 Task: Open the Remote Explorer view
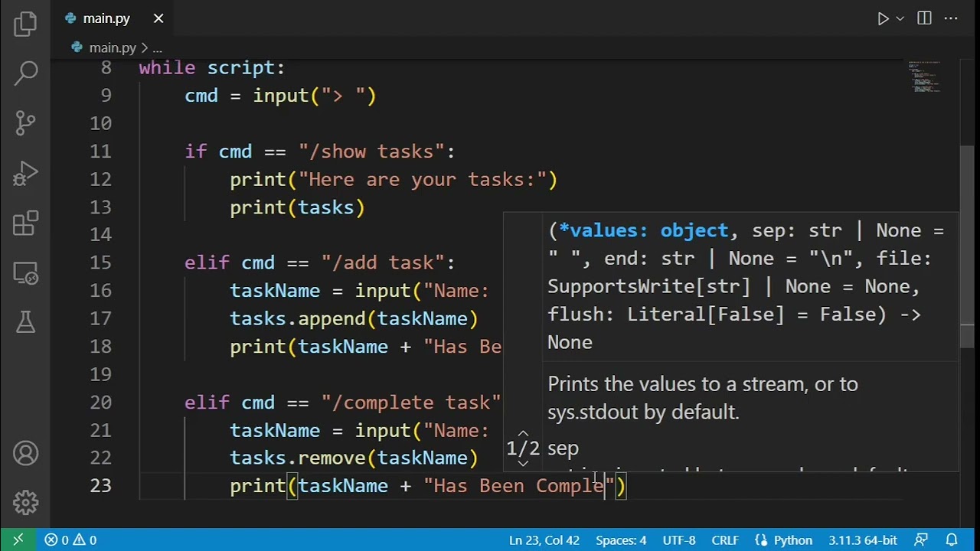[25, 272]
